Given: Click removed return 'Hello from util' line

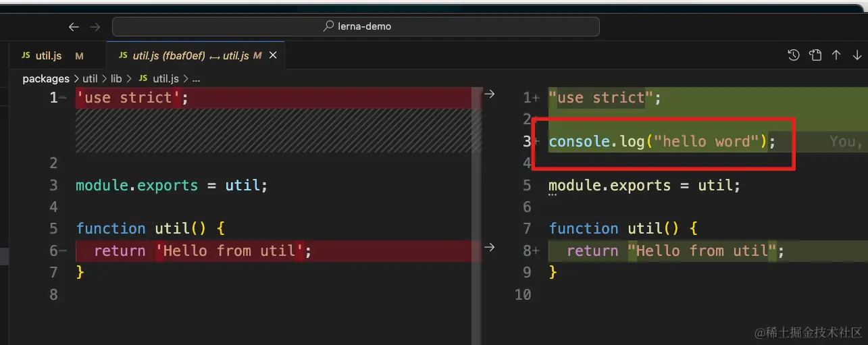Looking at the screenshot, I should (x=203, y=251).
